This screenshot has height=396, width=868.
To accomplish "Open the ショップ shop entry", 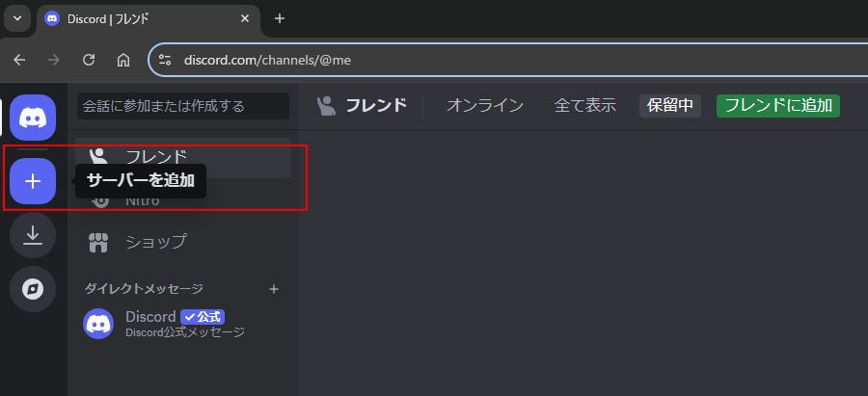I will [x=183, y=242].
